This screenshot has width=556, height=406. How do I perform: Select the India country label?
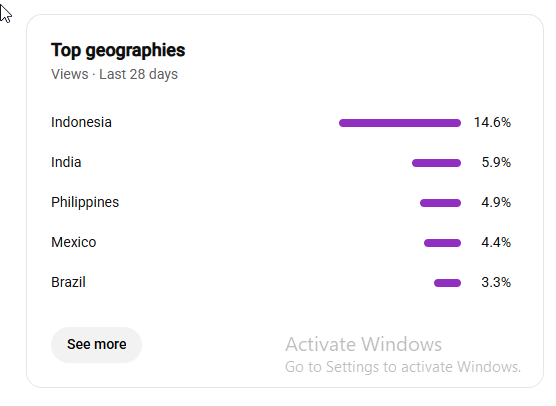(x=66, y=162)
